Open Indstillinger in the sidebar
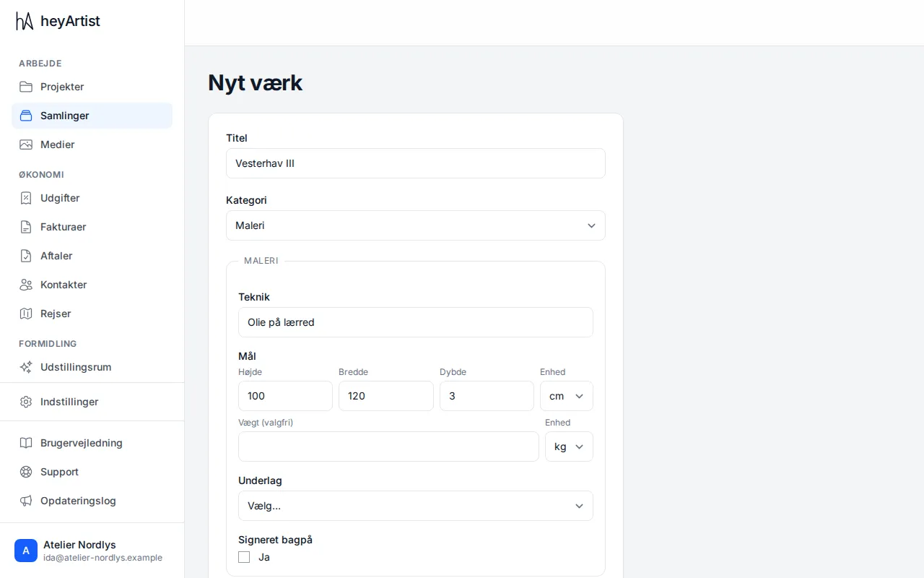The width and height of the screenshot is (924, 578). 92,402
